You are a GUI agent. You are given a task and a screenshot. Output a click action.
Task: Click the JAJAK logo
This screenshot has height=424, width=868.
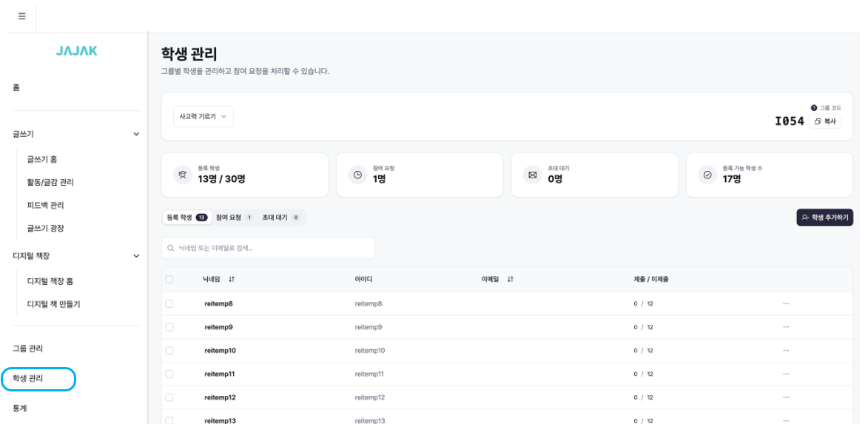point(76,51)
